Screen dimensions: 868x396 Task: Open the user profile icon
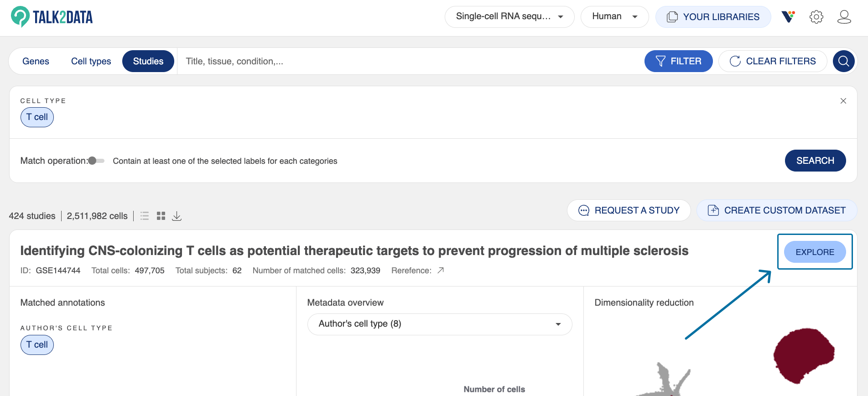(844, 17)
